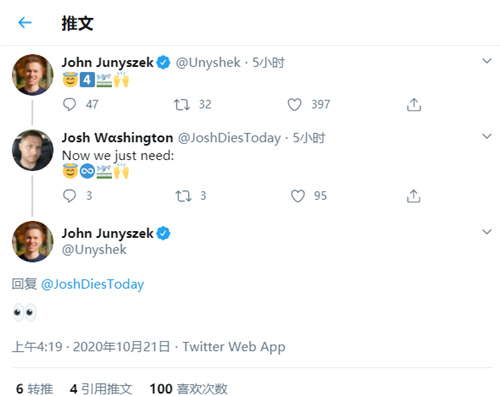Screen dimensions: 500x396
Task: Share John Junyszek's first tweet
Action: click(x=414, y=105)
